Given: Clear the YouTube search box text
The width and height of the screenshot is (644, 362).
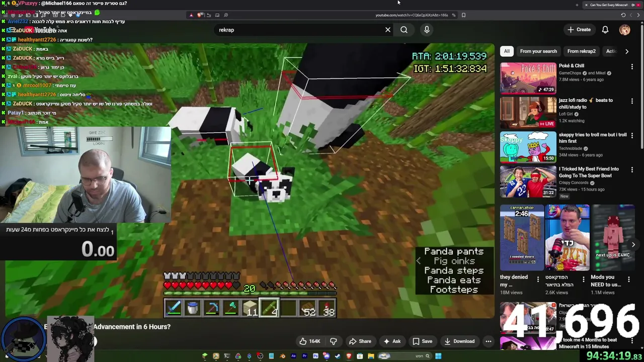Looking at the screenshot, I should (x=387, y=30).
